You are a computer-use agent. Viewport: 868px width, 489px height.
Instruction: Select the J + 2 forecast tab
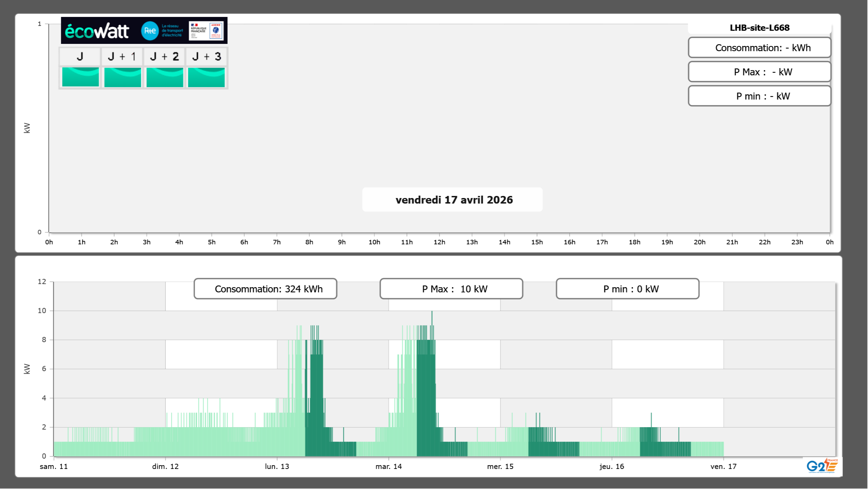164,56
